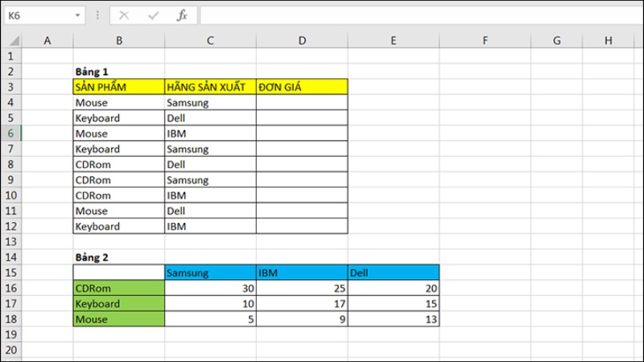This screenshot has height=362, width=644.
Task: Select row 20 header
Action: point(10,350)
